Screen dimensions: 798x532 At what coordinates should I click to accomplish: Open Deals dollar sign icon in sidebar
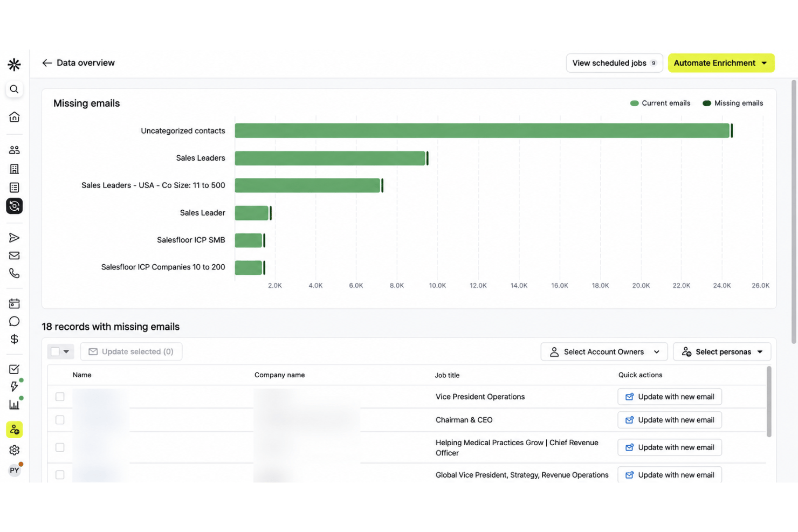pyautogui.click(x=14, y=339)
